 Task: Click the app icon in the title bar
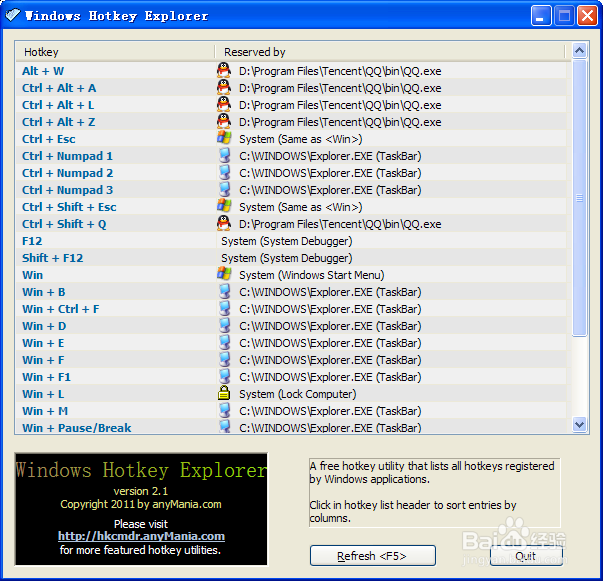(12, 15)
